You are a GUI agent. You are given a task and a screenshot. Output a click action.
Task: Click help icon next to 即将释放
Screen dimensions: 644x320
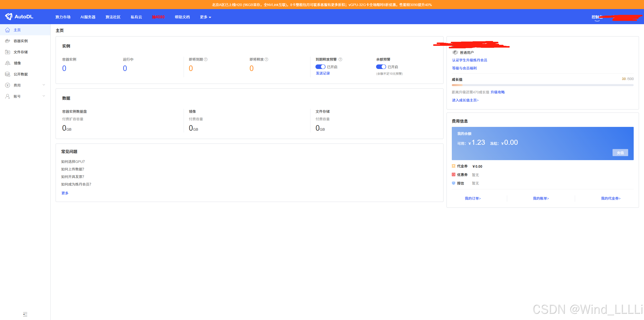click(266, 59)
